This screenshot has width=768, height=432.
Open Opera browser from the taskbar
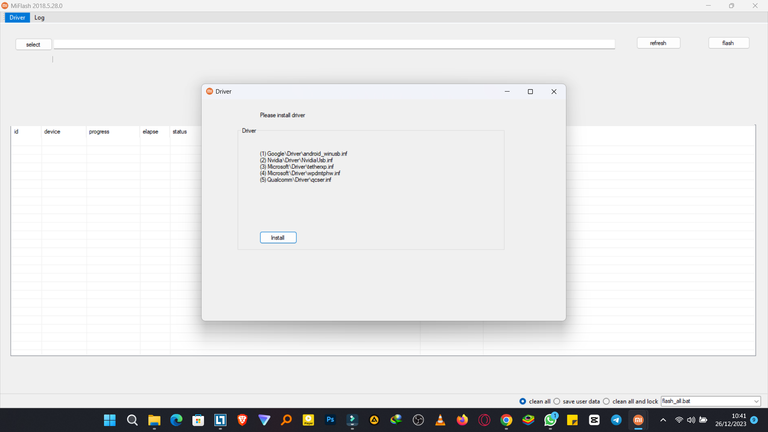point(484,420)
